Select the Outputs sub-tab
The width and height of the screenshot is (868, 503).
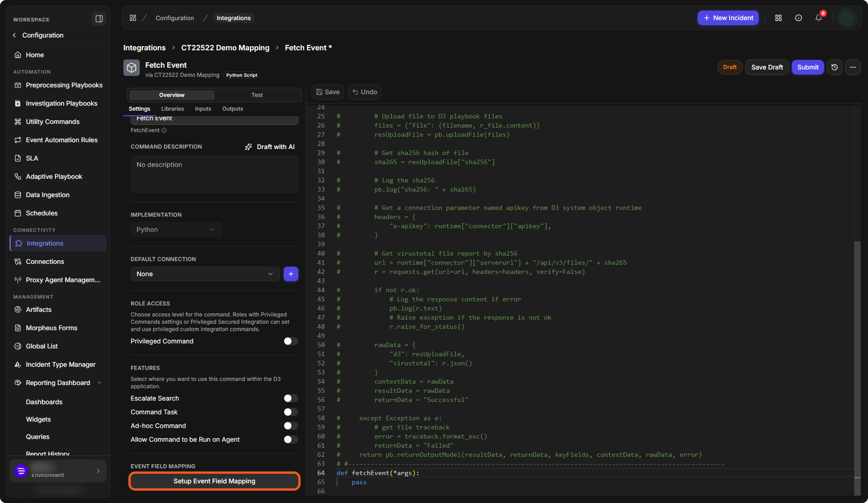click(x=233, y=109)
